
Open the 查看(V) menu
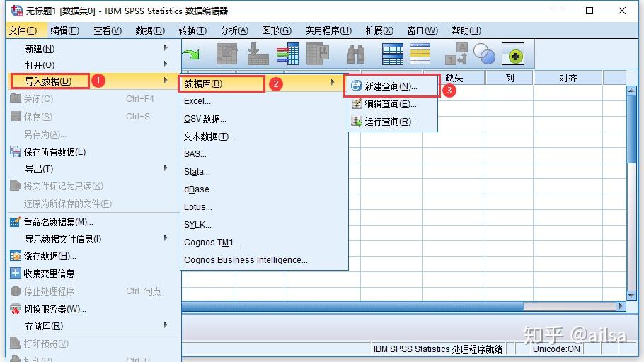click(x=108, y=30)
